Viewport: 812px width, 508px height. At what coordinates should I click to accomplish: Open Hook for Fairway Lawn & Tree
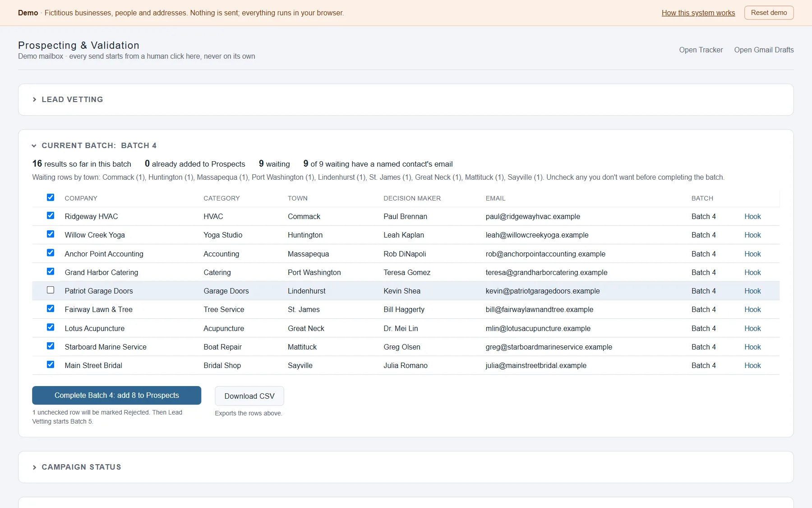pos(752,309)
